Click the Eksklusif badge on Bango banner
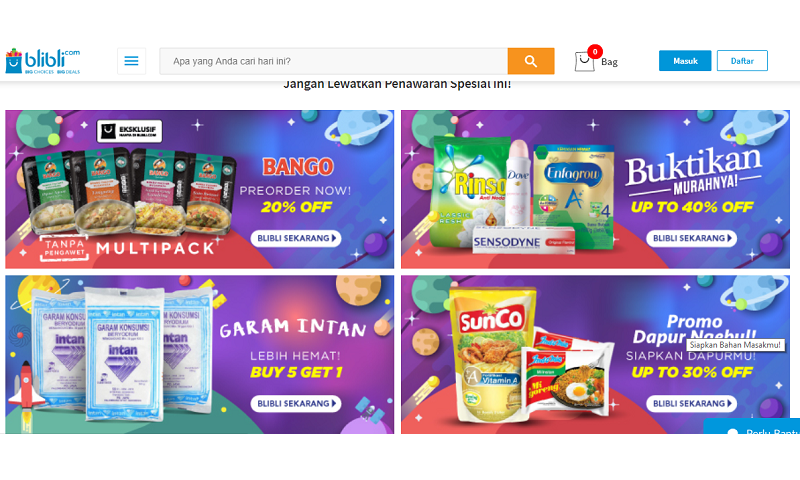 tap(130, 131)
